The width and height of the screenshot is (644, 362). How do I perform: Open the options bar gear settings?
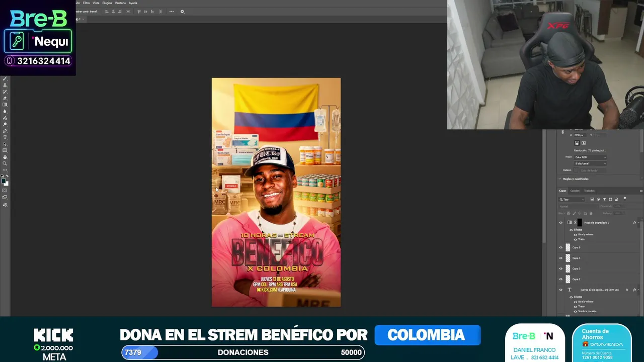[x=182, y=12]
